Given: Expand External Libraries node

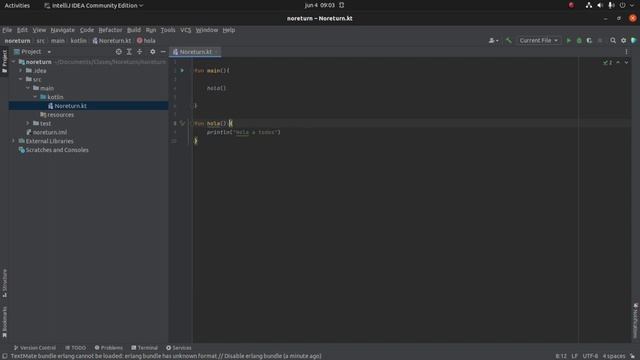Looking at the screenshot, I should [x=14, y=141].
